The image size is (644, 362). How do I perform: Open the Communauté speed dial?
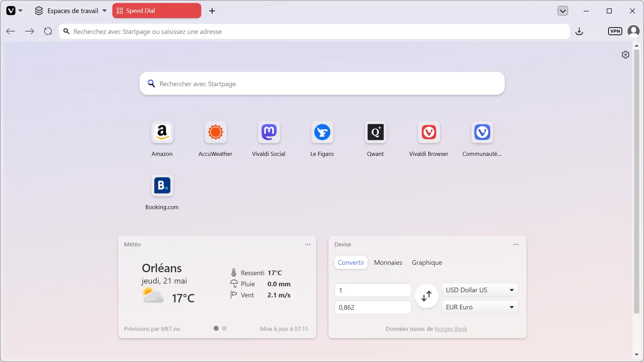tap(482, 132)
